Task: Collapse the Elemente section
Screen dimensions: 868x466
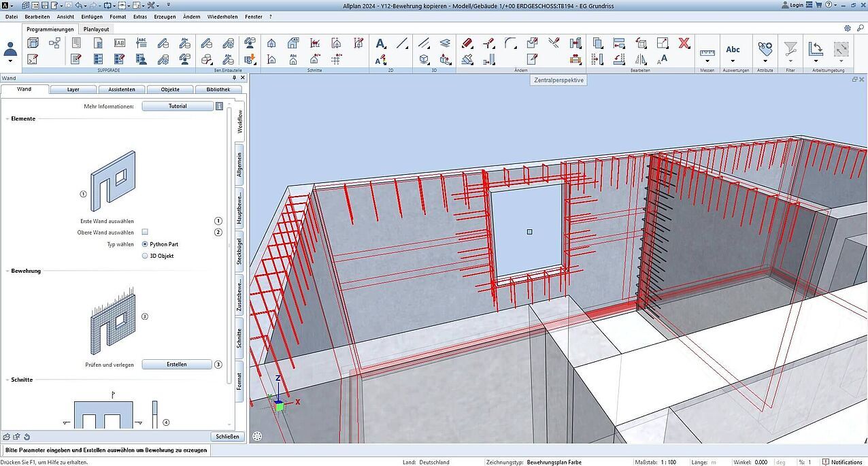Action: 7,119
